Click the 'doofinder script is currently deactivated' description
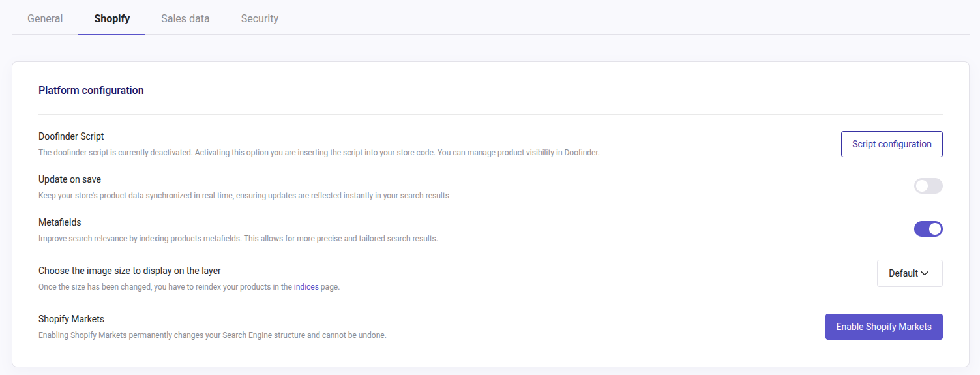The height and width of the screenshot is (375, 980). [319, 153]
